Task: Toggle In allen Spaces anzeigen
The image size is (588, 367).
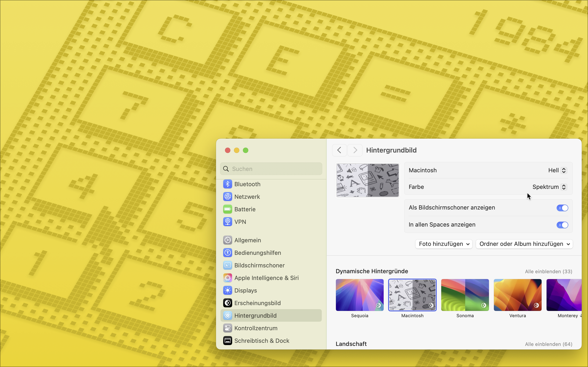Action: pos(562,225)
